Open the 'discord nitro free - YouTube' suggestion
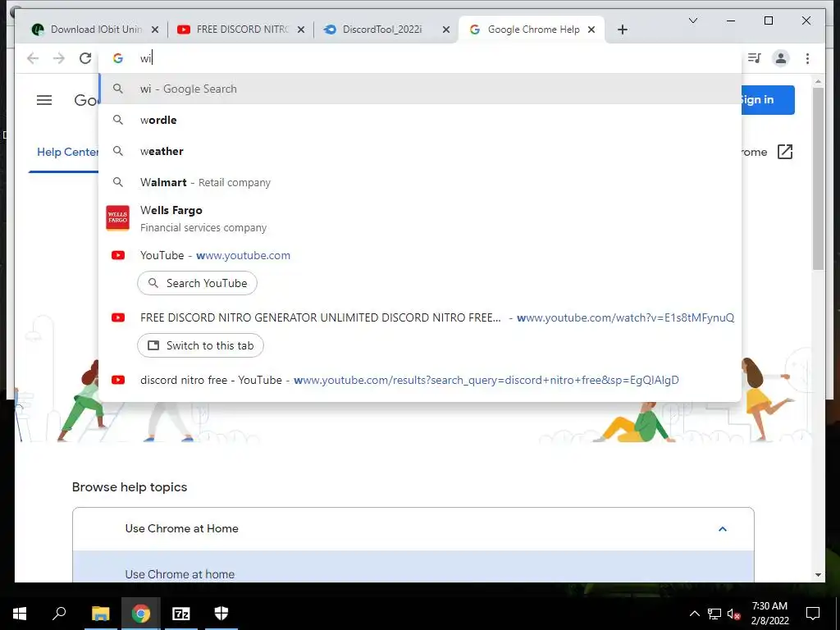 (x=421, y=380)
